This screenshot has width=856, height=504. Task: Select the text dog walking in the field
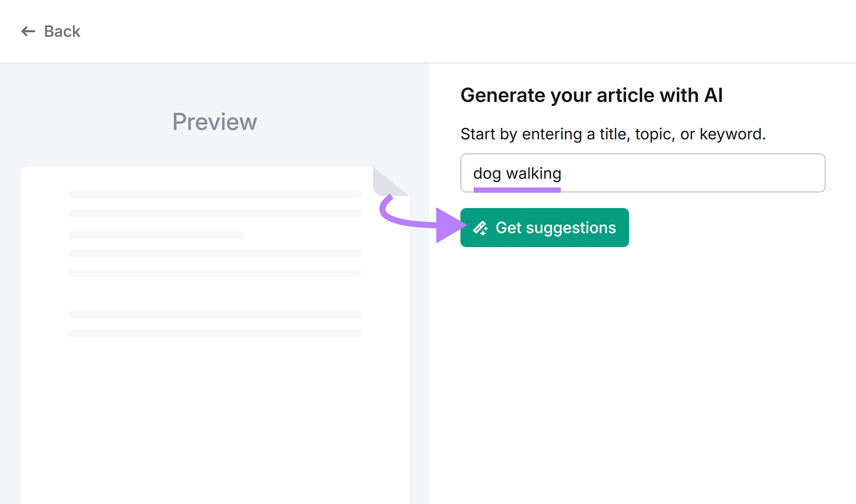[517, 173]
